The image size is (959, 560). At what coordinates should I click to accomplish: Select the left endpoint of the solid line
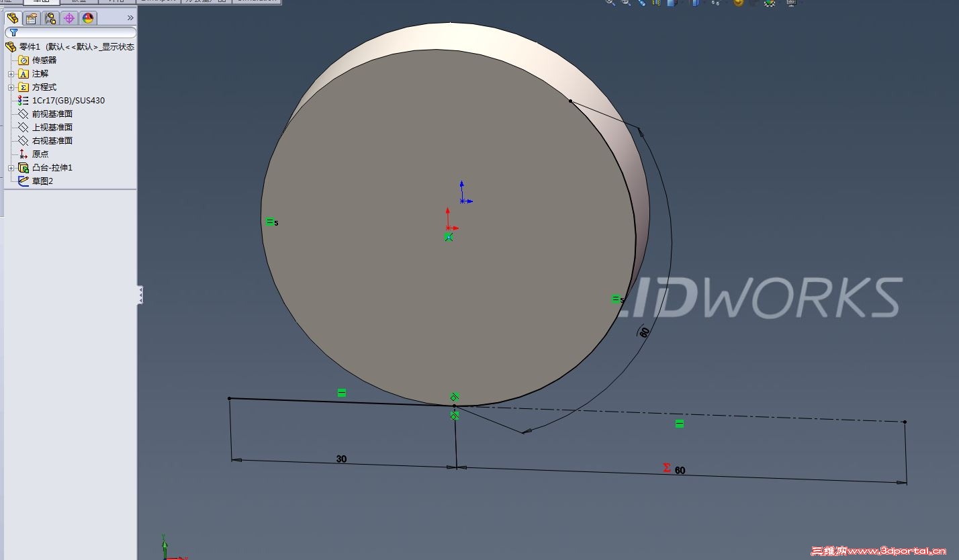coord(230,398)
